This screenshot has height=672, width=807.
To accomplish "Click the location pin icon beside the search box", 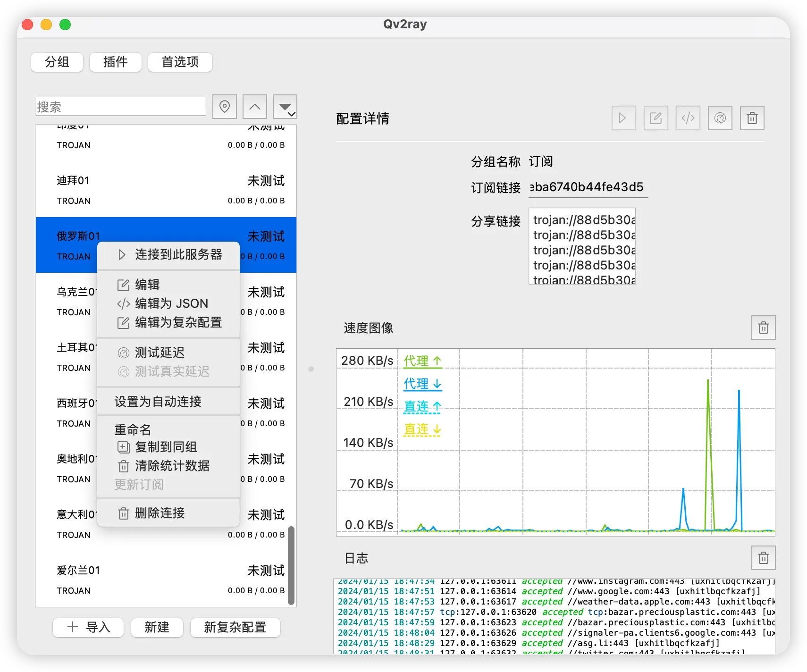I will pos(224,107).
